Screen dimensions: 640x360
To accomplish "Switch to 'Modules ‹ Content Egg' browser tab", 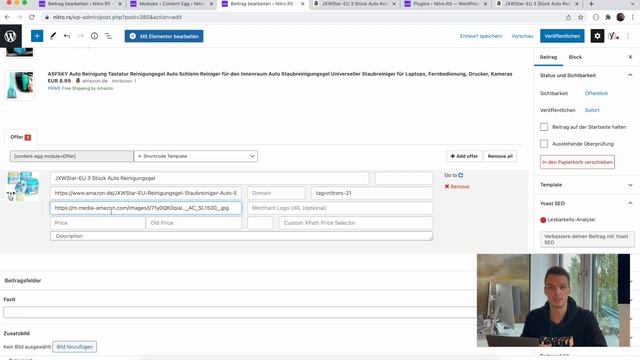I will coord(172,4).
